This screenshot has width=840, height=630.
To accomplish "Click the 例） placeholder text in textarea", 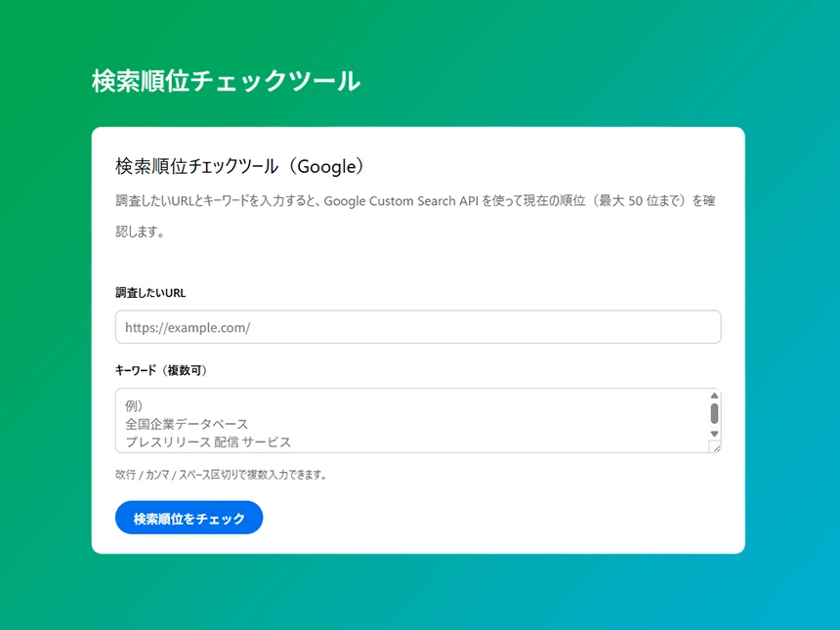I will point(134,405).
